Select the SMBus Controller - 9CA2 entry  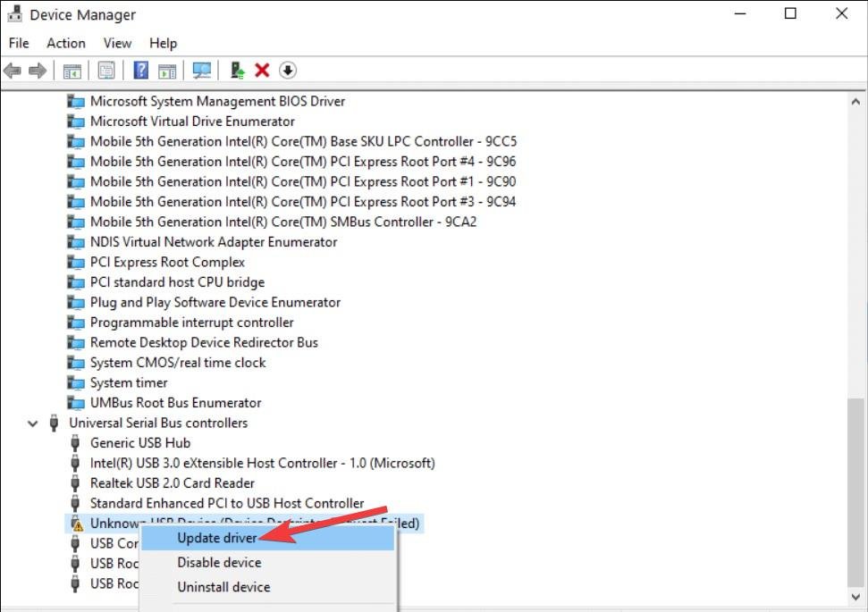(283, 222)
